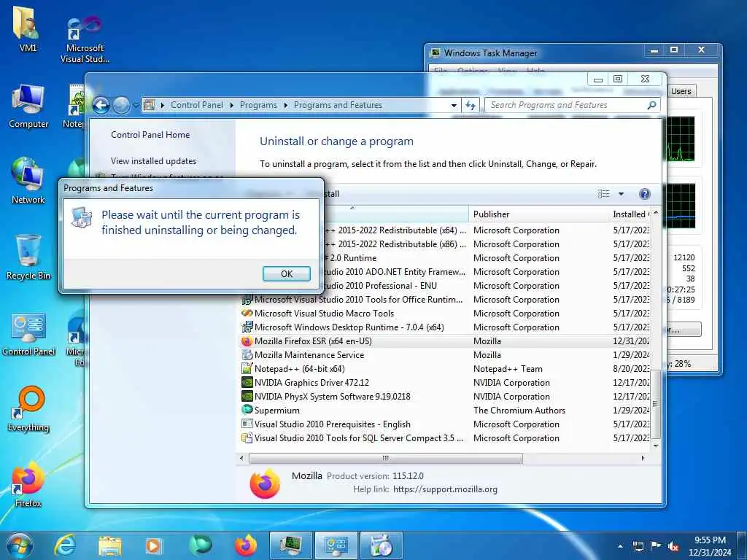Switch to the uninstaller taskbar button
This screenshot has width=747, height=560.
coord(381,545)
